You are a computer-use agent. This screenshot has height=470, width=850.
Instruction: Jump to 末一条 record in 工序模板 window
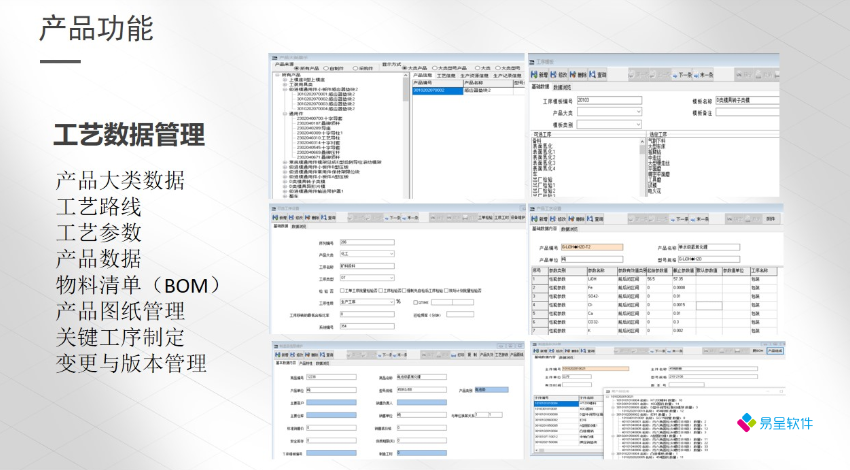703,74
